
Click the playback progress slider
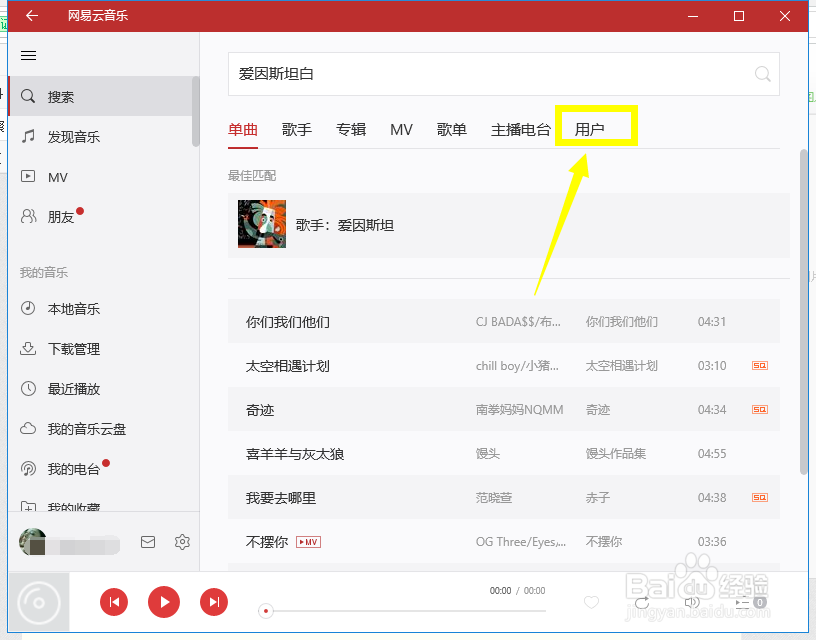click(400, 610)
